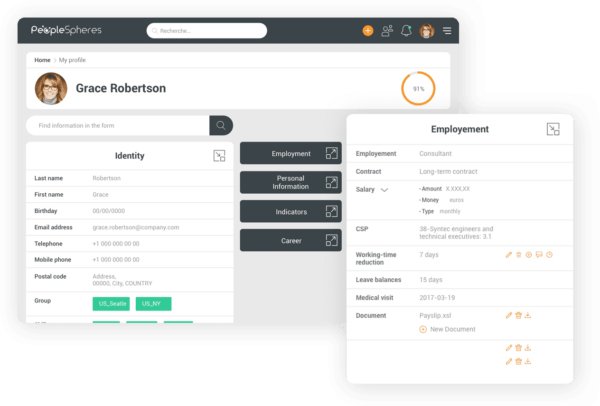Select the US_Seatle group tag
Screen dimensions: 600x406
click(111, 304)
